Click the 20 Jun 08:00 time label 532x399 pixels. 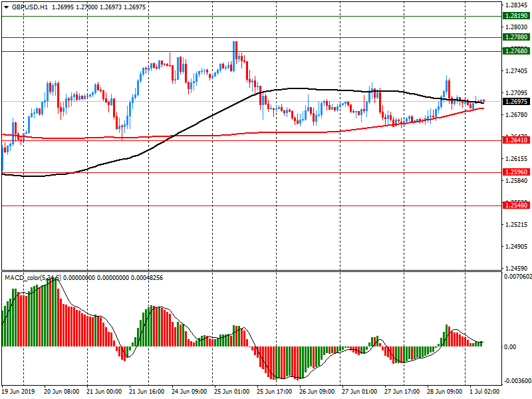coord(61,392)
